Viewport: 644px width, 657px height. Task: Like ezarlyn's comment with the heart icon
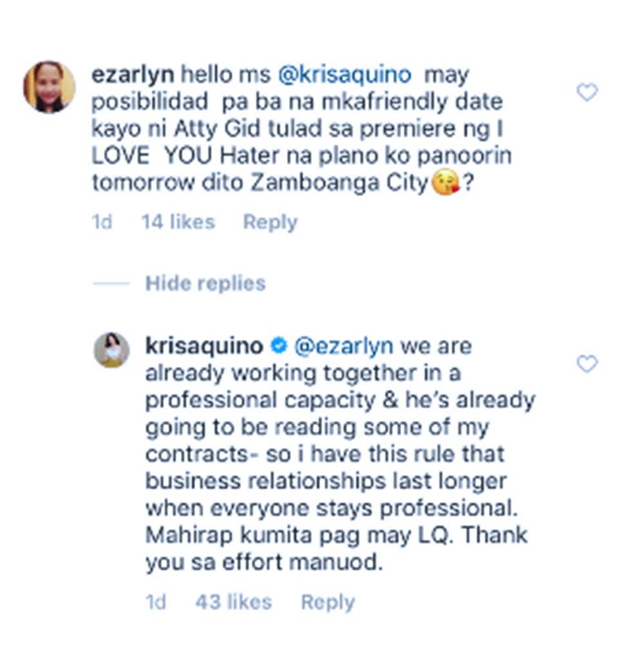(x=587, y=92)
